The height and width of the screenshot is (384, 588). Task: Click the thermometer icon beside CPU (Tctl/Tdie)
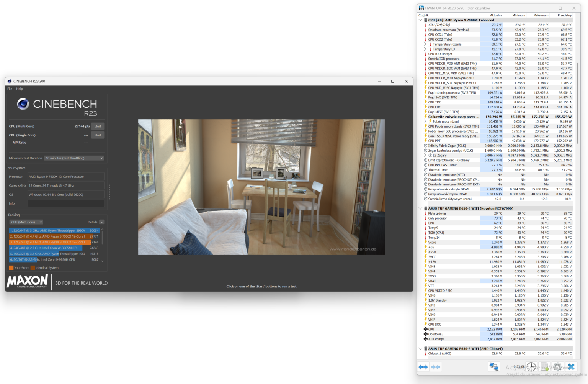tap(426, 25)
